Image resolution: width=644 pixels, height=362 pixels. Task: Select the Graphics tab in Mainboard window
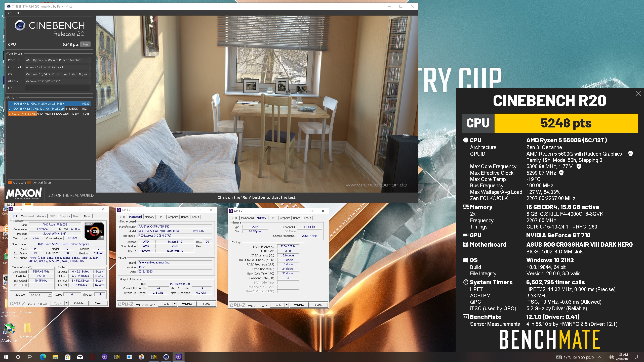[173, 217]
